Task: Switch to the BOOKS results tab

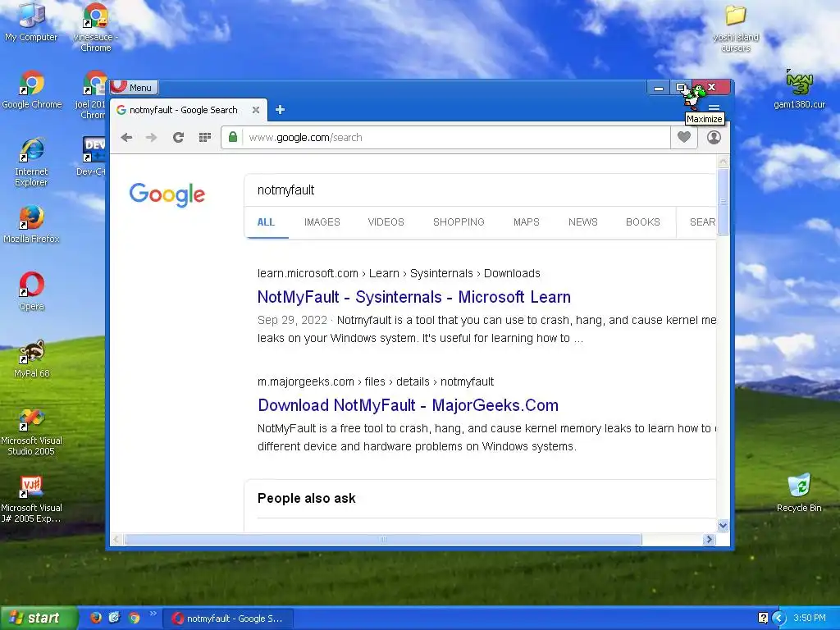Action: [x=643, y=221]
